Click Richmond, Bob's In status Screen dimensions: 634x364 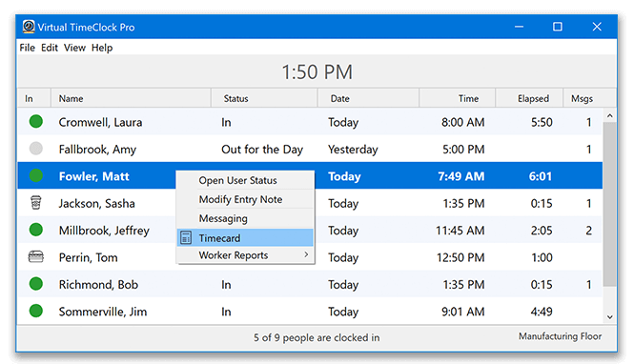point(226,284)
